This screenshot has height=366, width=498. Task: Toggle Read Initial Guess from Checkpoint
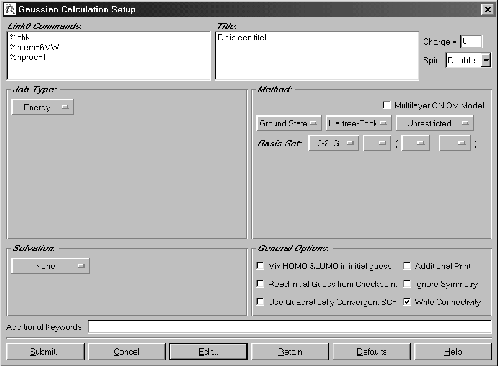point(260,284)
